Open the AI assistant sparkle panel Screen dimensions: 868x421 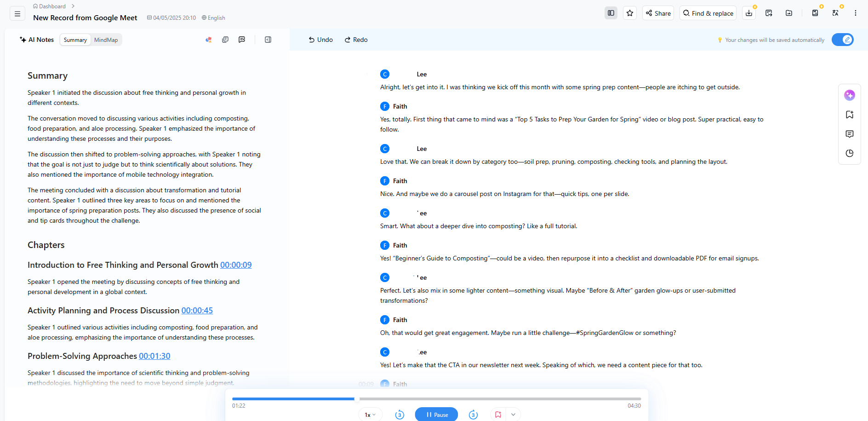coord(850,95)
